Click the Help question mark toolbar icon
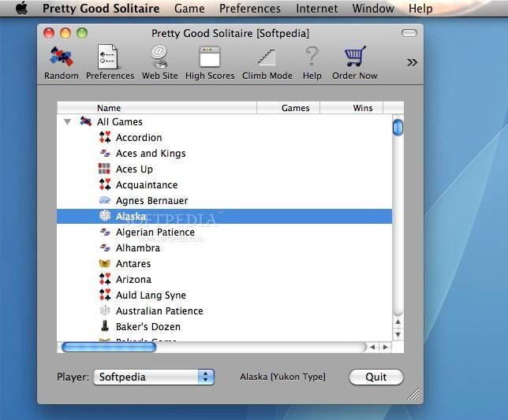 point(312,56)
